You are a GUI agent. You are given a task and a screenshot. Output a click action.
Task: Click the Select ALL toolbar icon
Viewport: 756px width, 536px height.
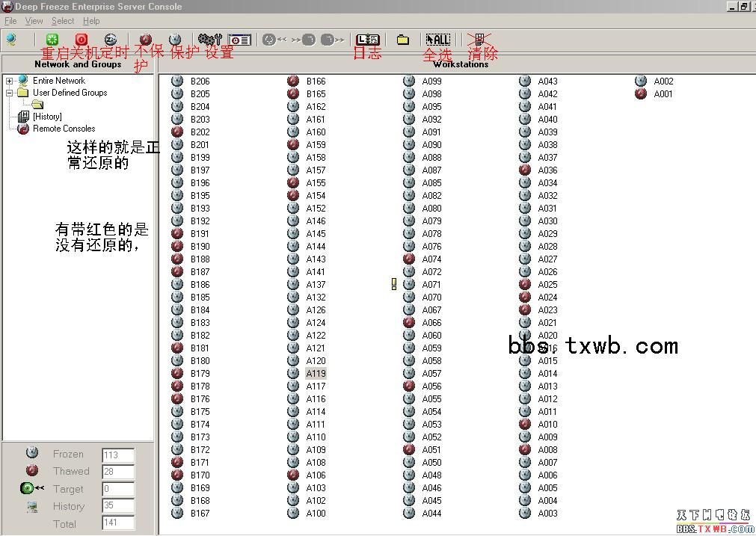click(437, 40)
